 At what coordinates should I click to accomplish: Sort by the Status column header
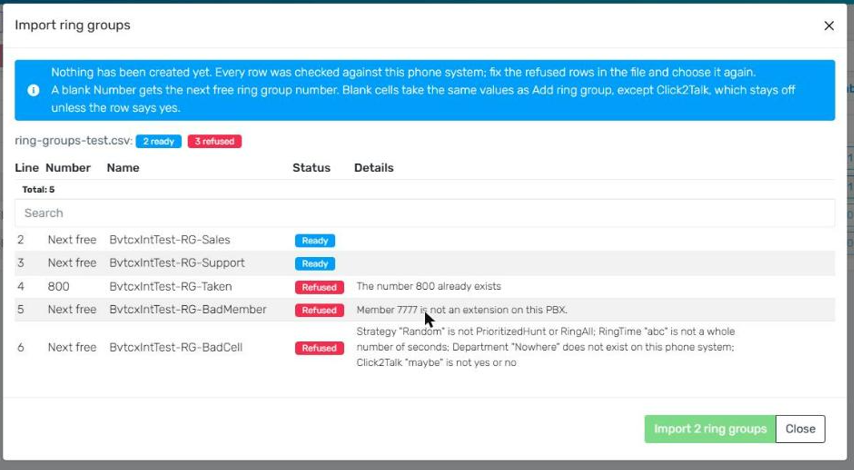pyautogui.click(x=312, y=168)
